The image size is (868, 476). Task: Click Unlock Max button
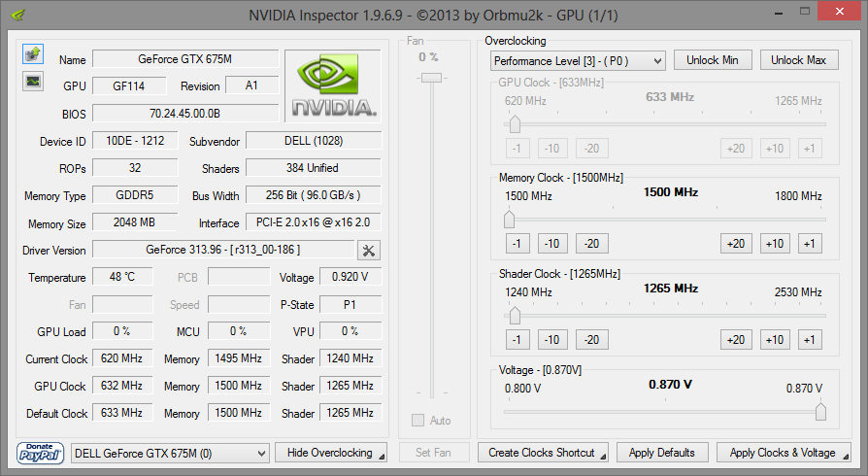pos(799,60)
